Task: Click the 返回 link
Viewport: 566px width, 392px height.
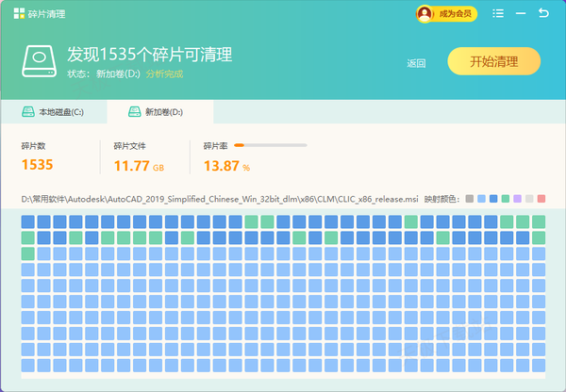Action: coord(416,63)
